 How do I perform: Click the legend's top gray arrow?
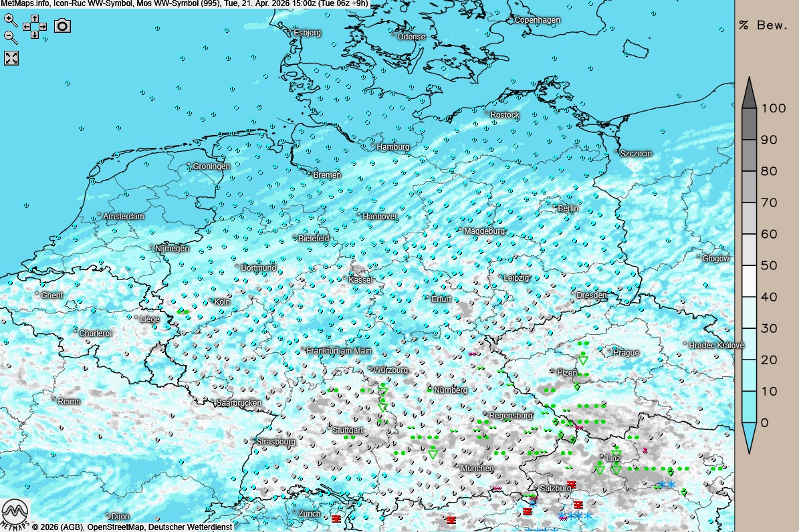(748, 92)
